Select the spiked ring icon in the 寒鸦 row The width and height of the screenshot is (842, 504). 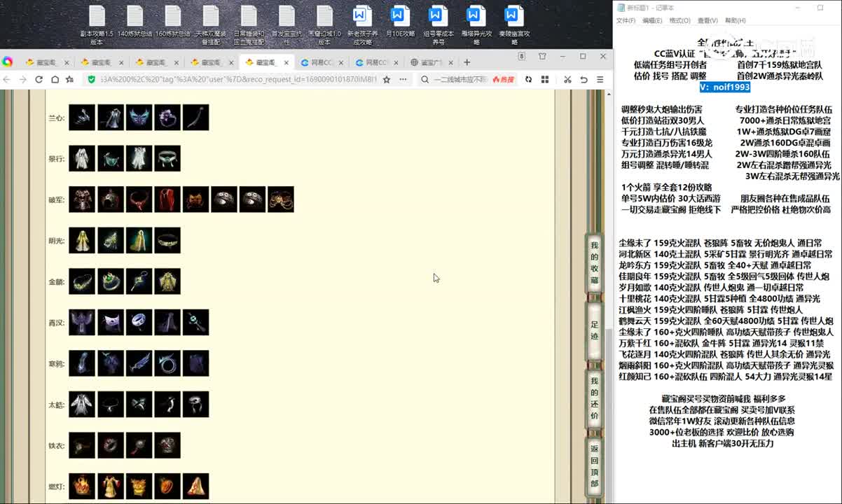pos(167,363)
